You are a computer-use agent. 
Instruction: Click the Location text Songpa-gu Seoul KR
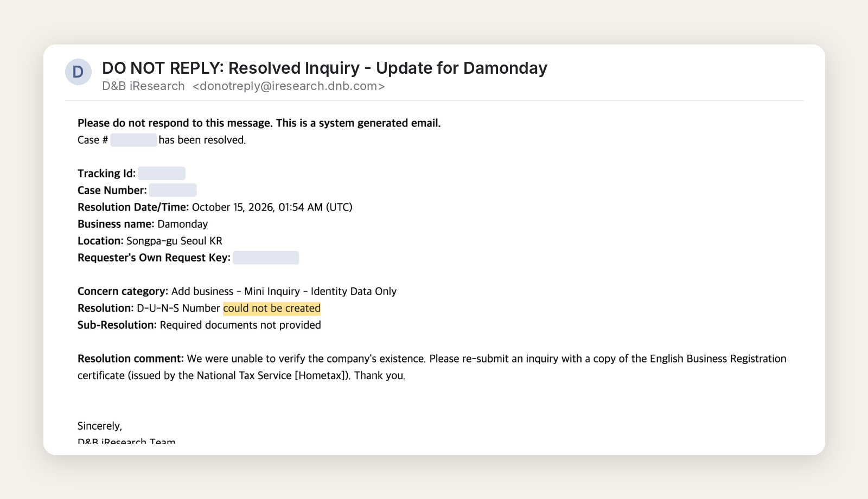coord(174,241)
